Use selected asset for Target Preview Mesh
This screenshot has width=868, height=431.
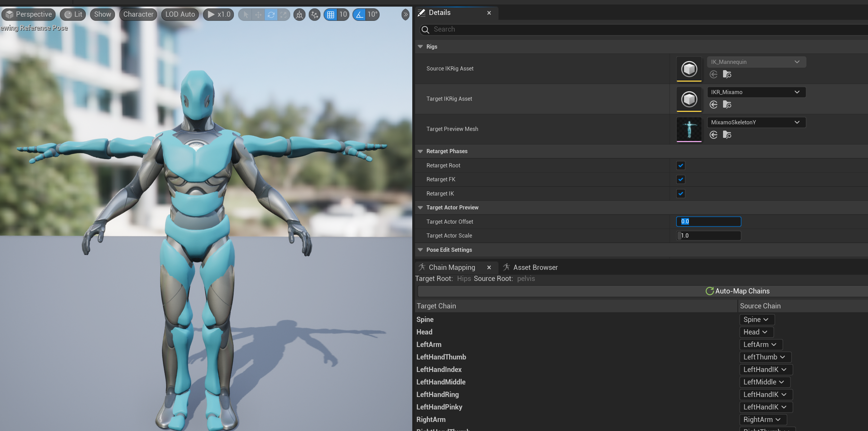(714, 135)
